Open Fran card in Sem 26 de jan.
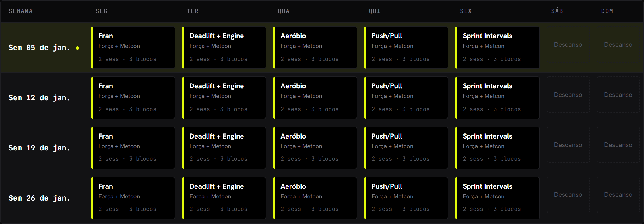 [133, 198]
